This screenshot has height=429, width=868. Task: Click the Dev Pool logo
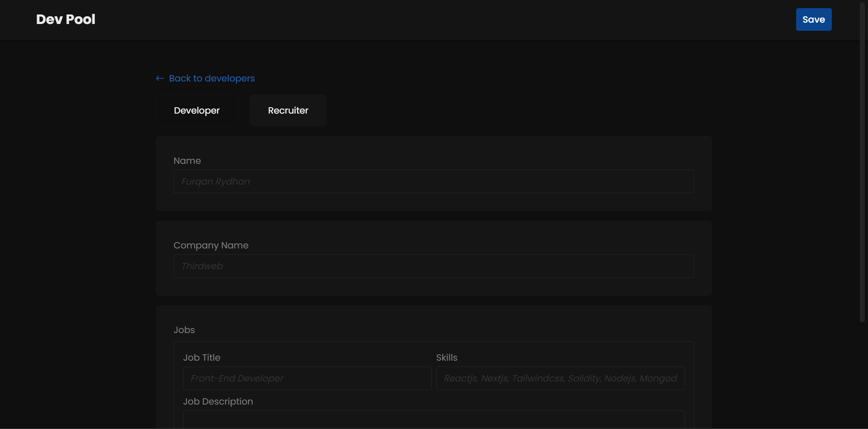pos(66,19)
